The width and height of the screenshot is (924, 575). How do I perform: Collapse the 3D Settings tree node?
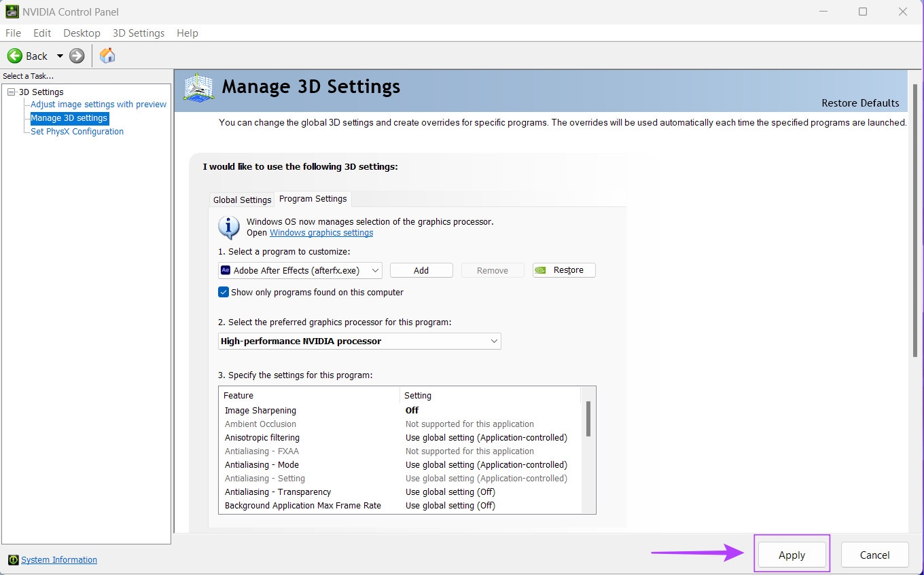click(11, 92)
